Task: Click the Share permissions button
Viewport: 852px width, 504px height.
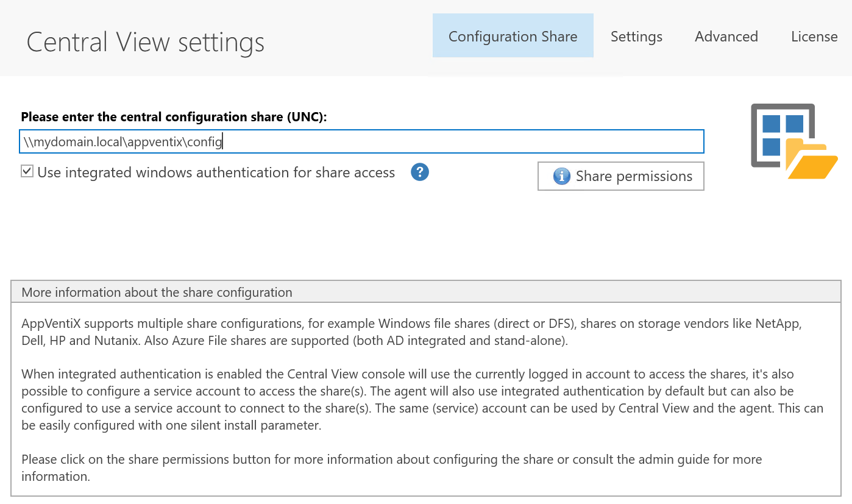Action: [621, 176]
